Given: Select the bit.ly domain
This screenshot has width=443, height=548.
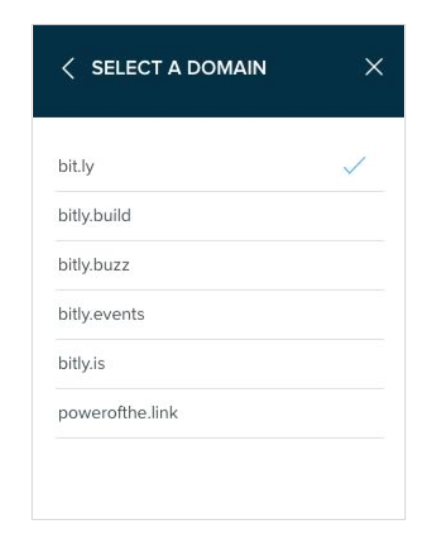Looking at the screenshot, I should [219, 167].
